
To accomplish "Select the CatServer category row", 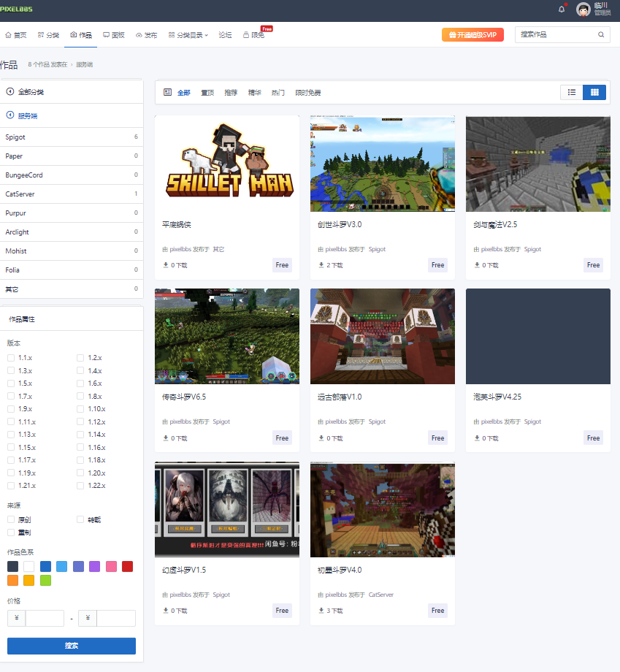I will pos(72,194).
